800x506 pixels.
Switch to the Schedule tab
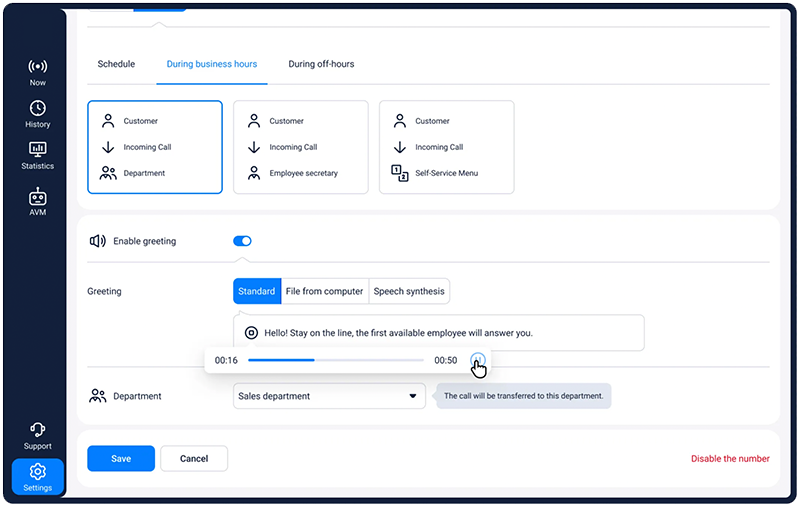tap(116, 64)
